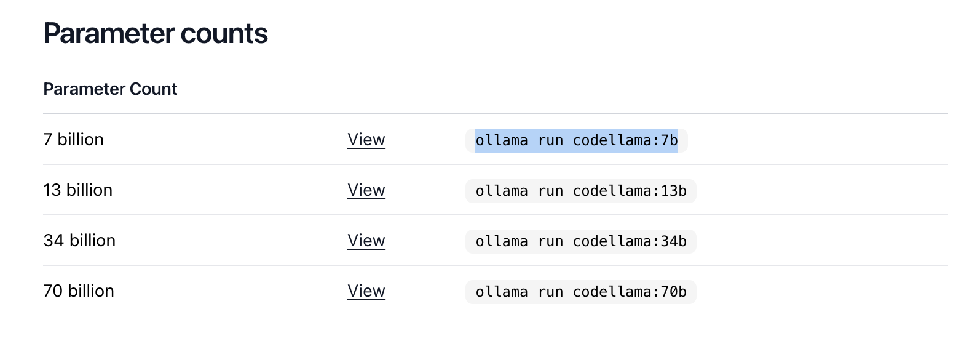Click the '13 billion' row label
This screenshot has width=980, height=341.
(77, 190)
